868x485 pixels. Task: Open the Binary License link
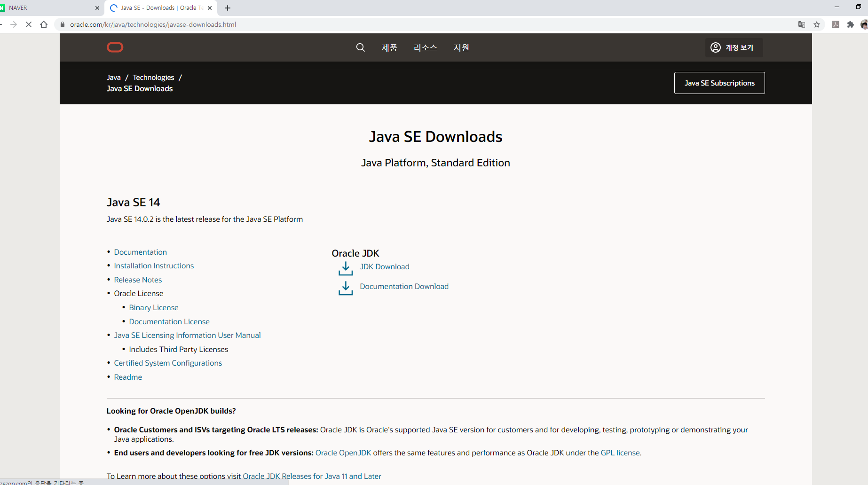(154, 308)
